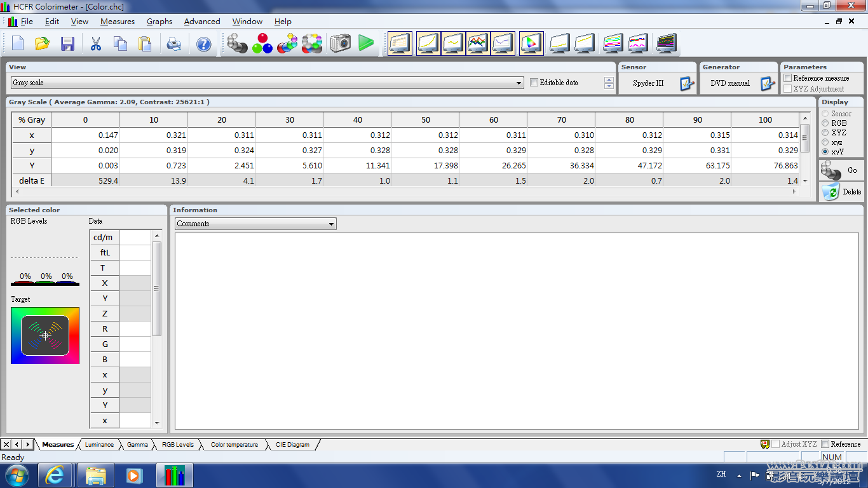Switch to the RGB Levels bottom tab

(x=178, y=445)
